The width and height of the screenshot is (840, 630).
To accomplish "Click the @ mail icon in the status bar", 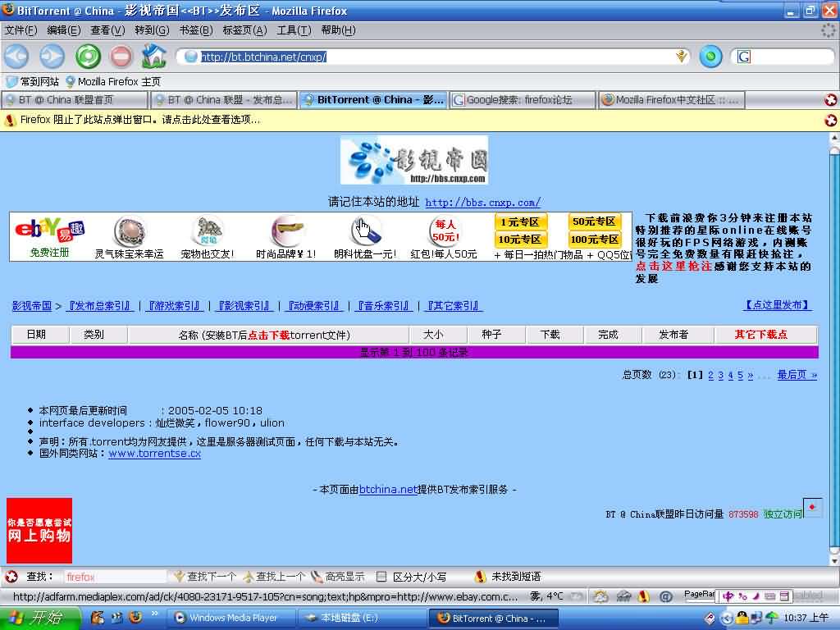I will (665, 596).
